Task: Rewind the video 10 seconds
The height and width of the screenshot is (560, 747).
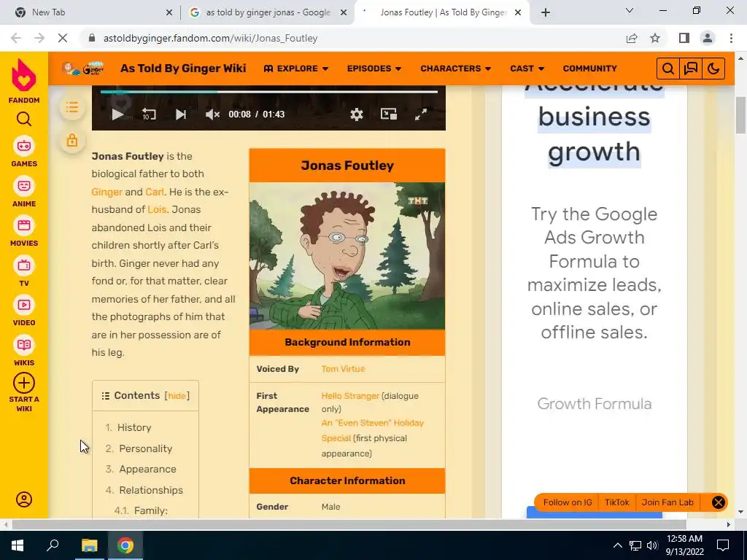Action: tap(149, 114)
